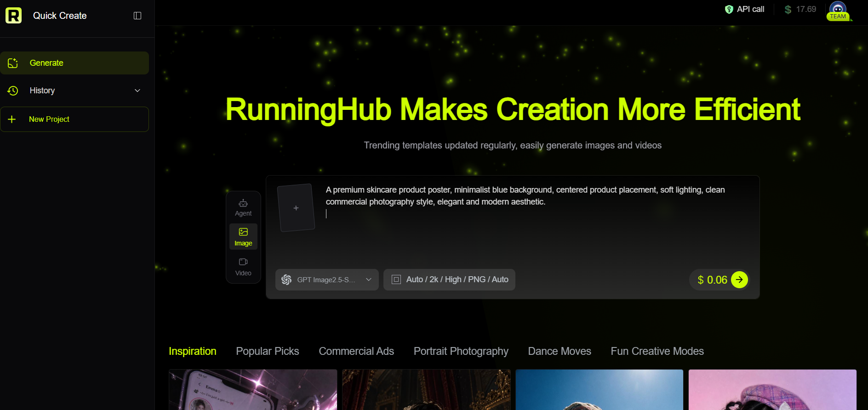The width and height of the screenshot is (868, 410).
Task: Select the Portrait Photography tab
Action: [x=461, y=351]
